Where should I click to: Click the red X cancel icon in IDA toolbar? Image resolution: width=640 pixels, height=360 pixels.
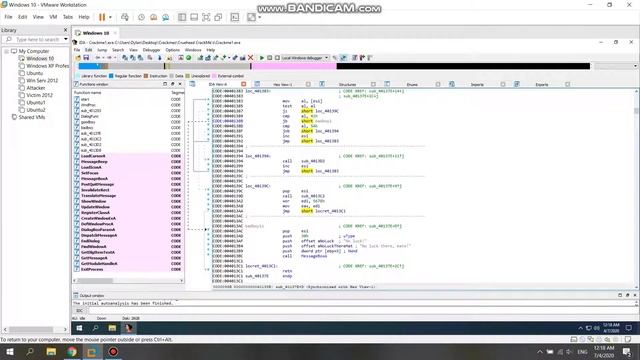click(251, 58)
